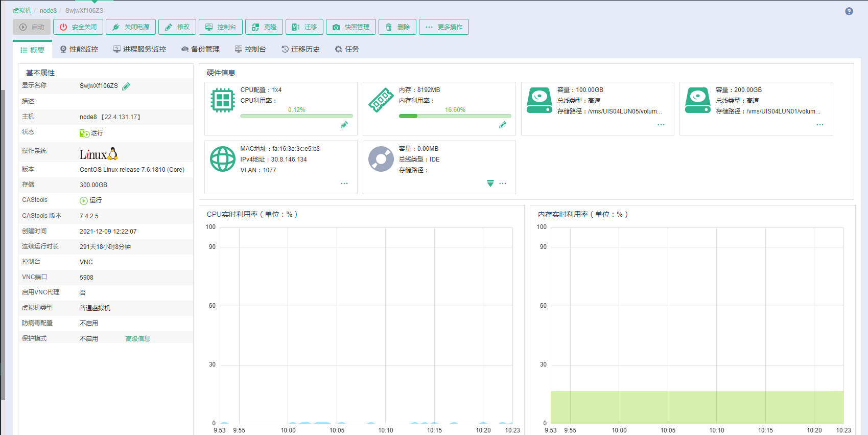The image size is (868, 435).
Task: Switch to the 性能监控 tab
Action: (x=79, y=49)
